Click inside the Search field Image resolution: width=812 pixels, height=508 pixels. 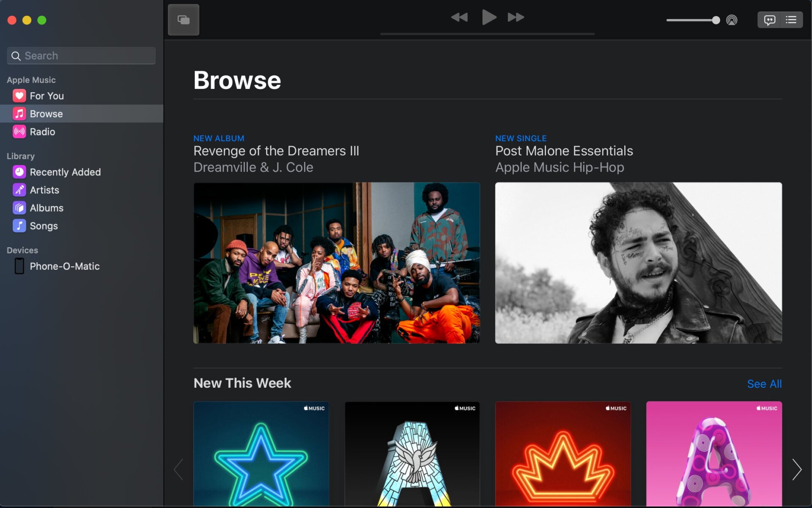point(81,55)
